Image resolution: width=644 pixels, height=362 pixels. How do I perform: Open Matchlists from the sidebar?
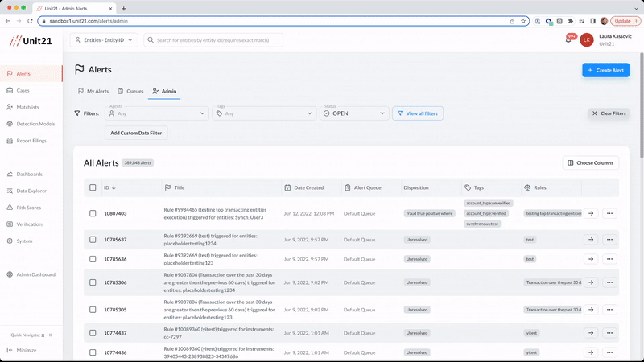click(27, 107)
